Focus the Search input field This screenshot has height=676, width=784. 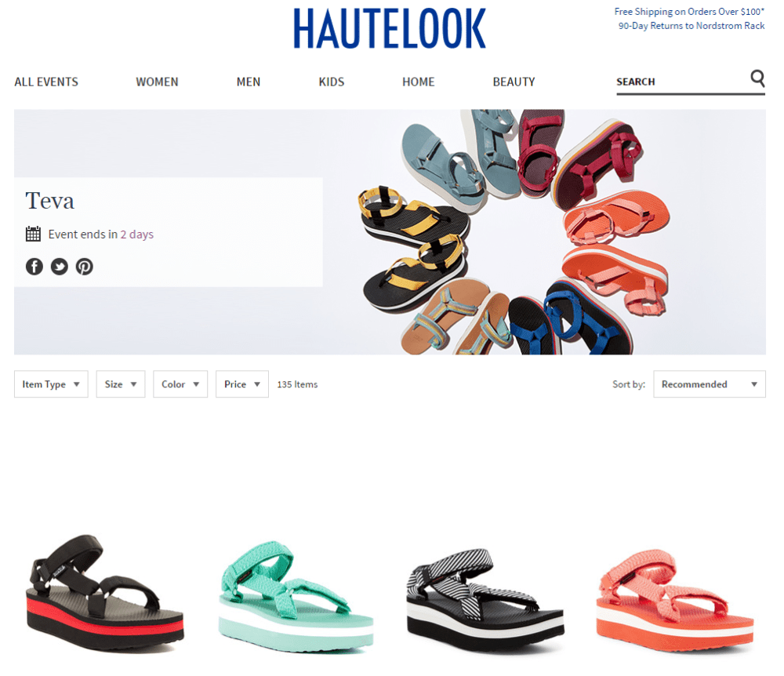(x=683, y=82)
